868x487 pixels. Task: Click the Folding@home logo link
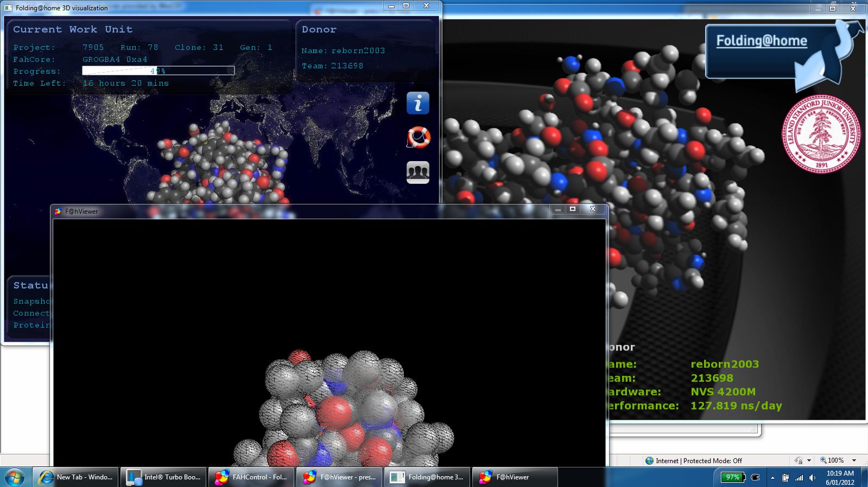[x=762, y=41]
